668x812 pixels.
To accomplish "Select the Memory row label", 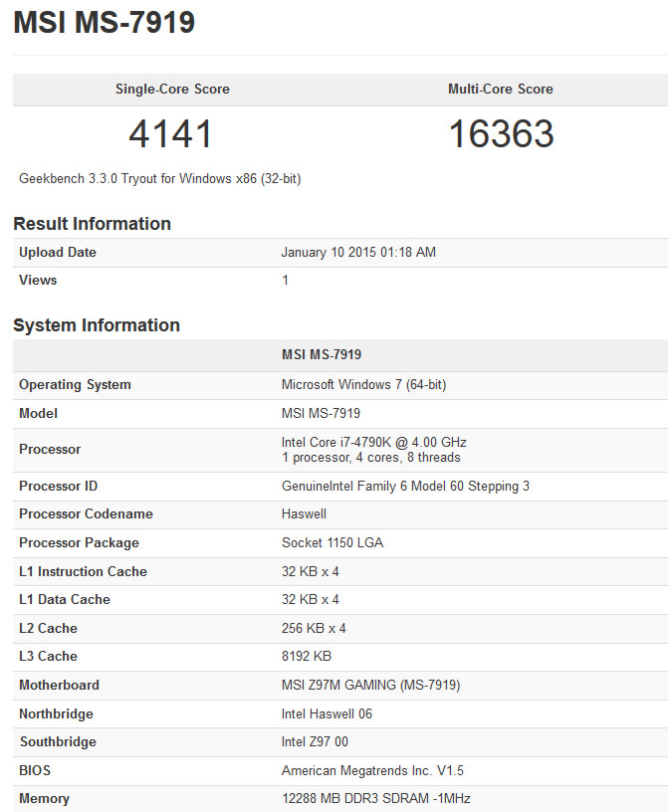I will [x=44, y=798].
